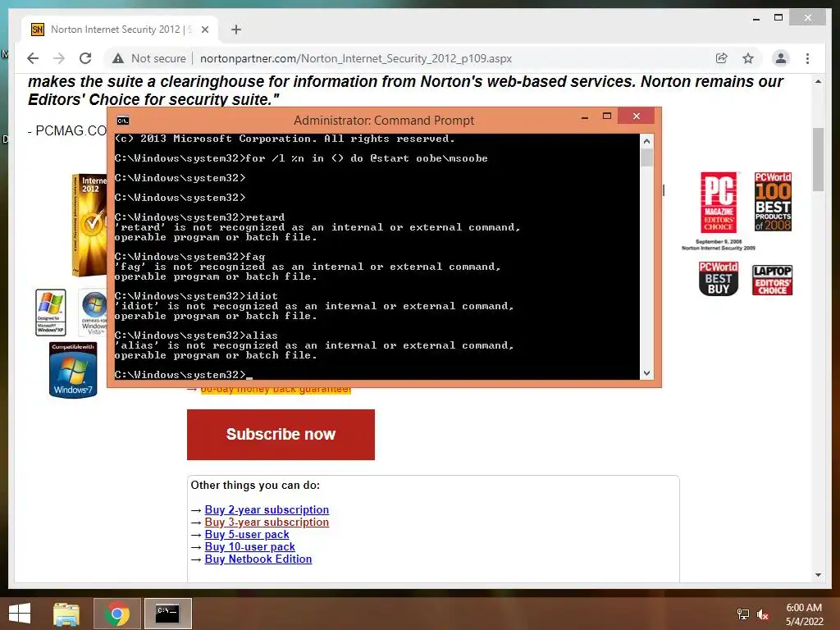Open Chrome's three-dot menu
The width and height of the screenshot is (840, 630).
[x=807, y=58]
